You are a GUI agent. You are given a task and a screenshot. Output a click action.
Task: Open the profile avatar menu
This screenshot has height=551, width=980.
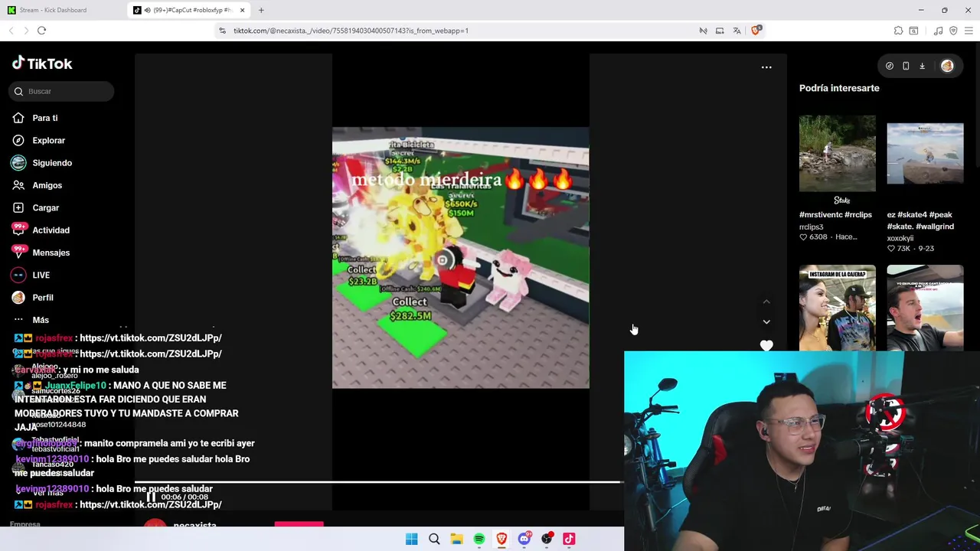click(x=947, y=66)
